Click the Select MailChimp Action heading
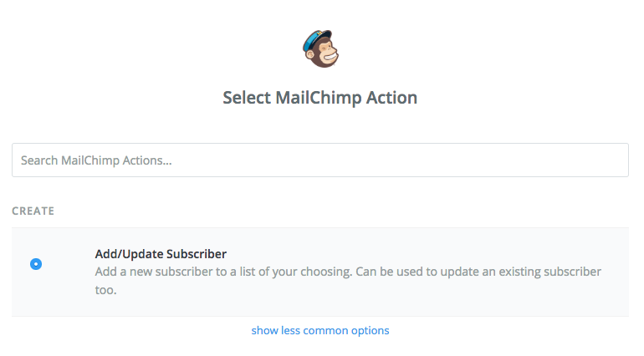The image size is (644, 356). click(319, 98)
